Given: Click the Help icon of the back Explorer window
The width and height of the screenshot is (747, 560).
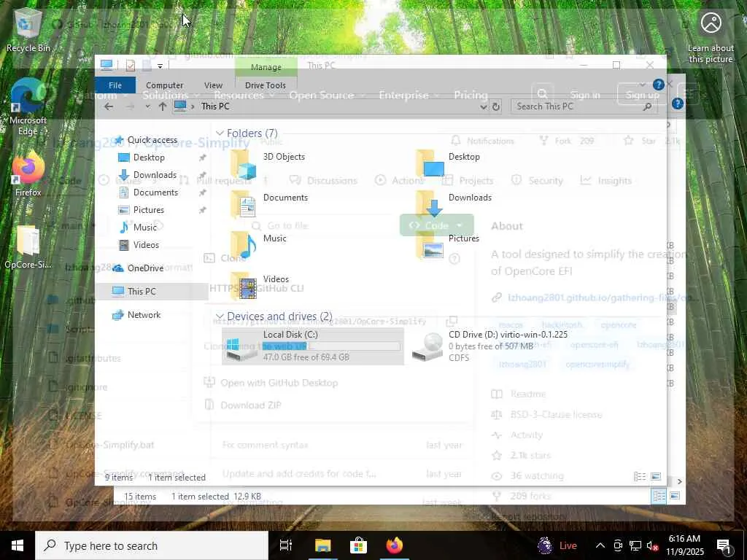Looking at the screenshot, I should (x=678, y=104).
